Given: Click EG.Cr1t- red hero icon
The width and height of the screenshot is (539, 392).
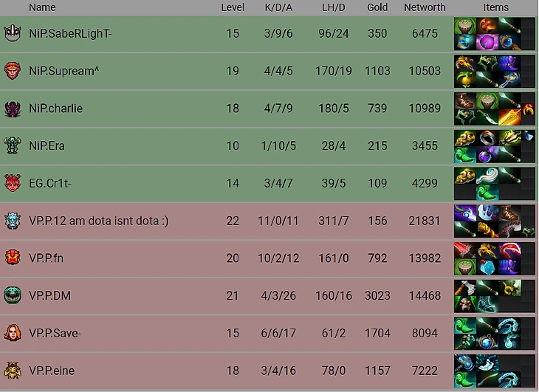Looking at the screenshot, I should coord(13,183).
